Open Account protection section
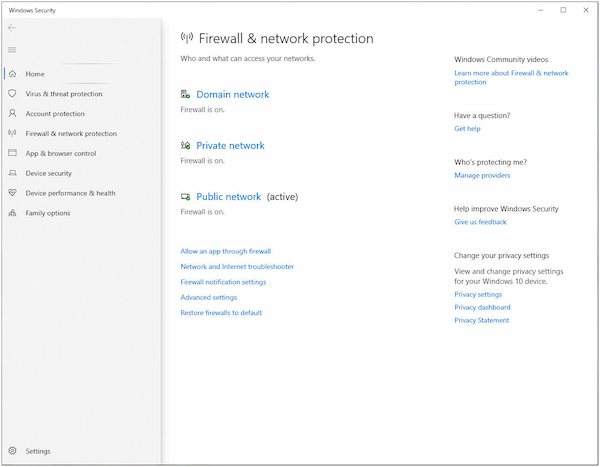This screenshot has width=600, height=467. coord(55,114)
